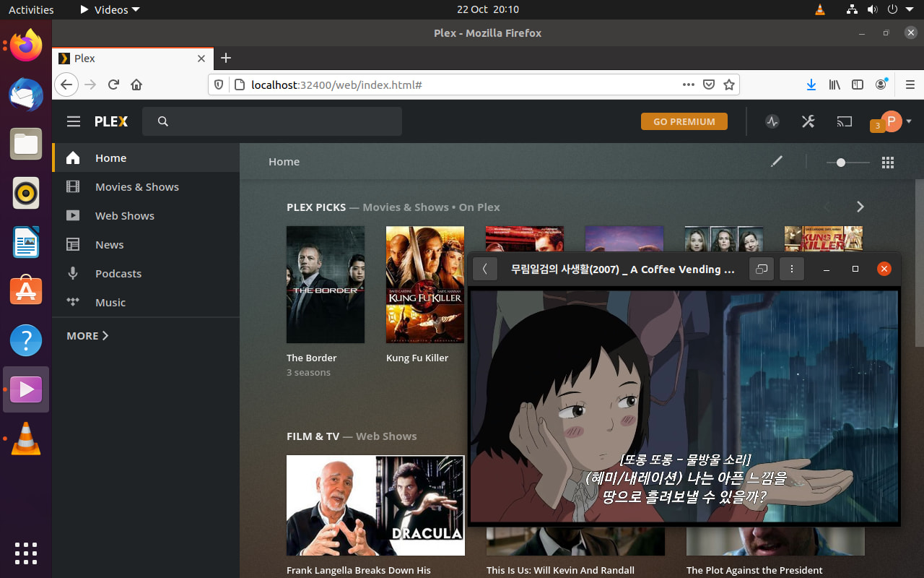
Task: Open Music in the sidebar
Action: point(146,302)
